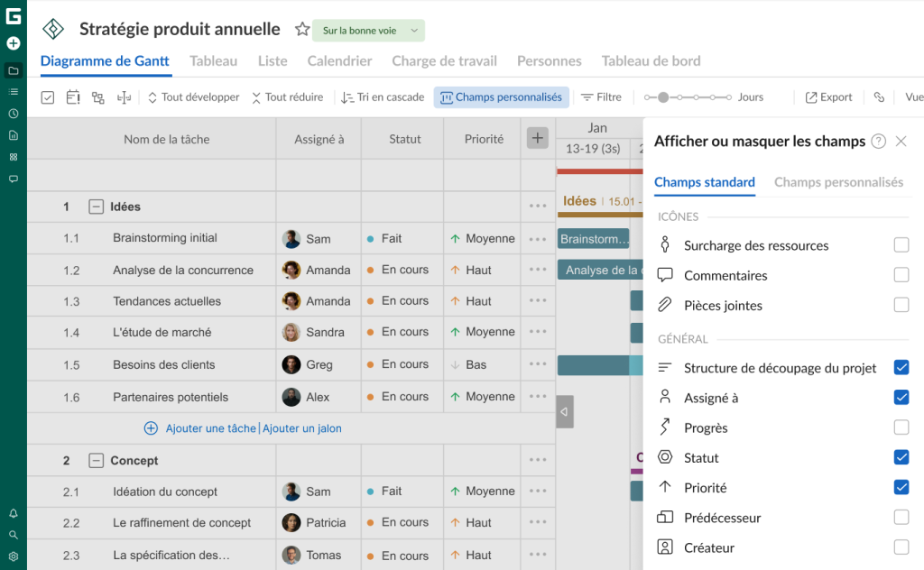Viewport: 924px width, 570px height.
Task: Enable the Prédécesseur field checkbox
Action: tap(901, 518)
